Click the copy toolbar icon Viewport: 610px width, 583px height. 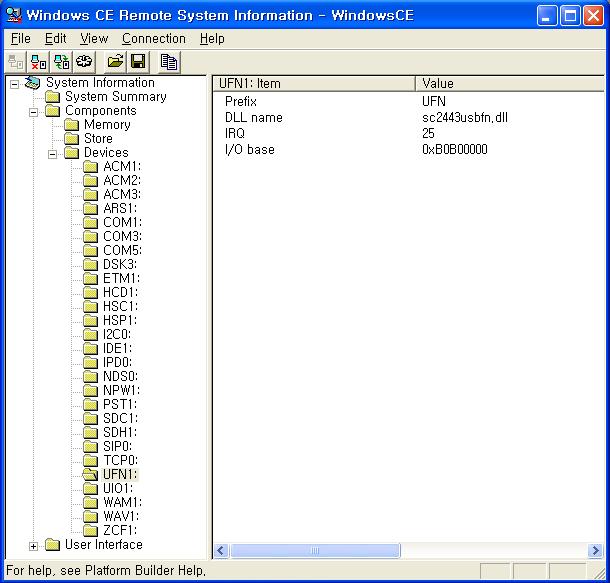pyautogui.click(x=169, y=62)
